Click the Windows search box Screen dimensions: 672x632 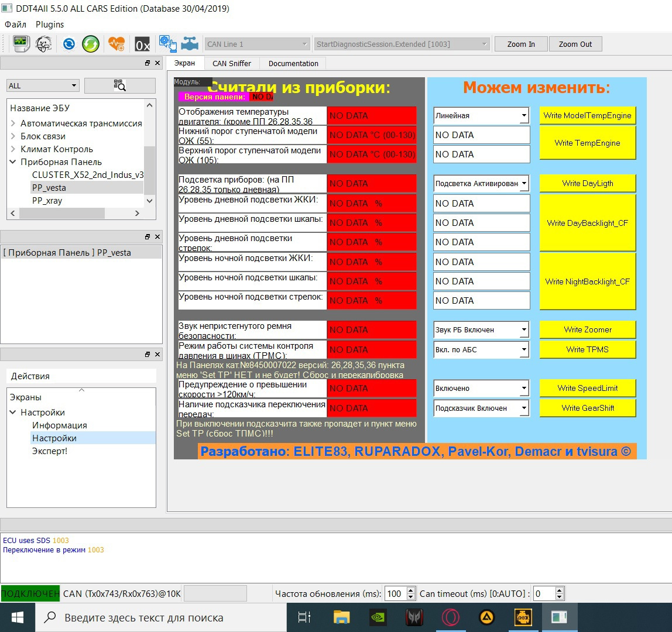(x=161, y=617)
